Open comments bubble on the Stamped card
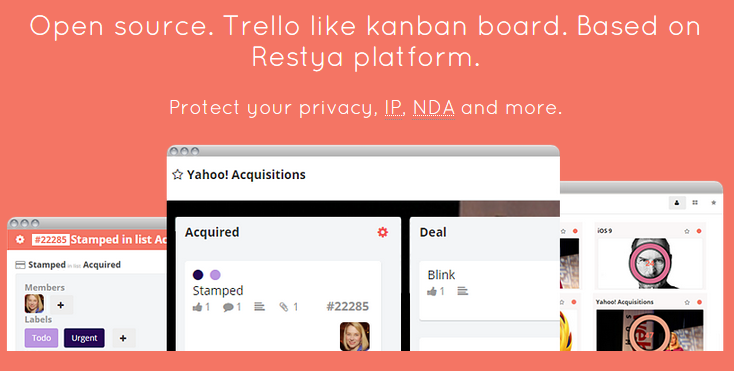Image resolution: width=734 pixels, height=371 pixels. tap(228, 307)
